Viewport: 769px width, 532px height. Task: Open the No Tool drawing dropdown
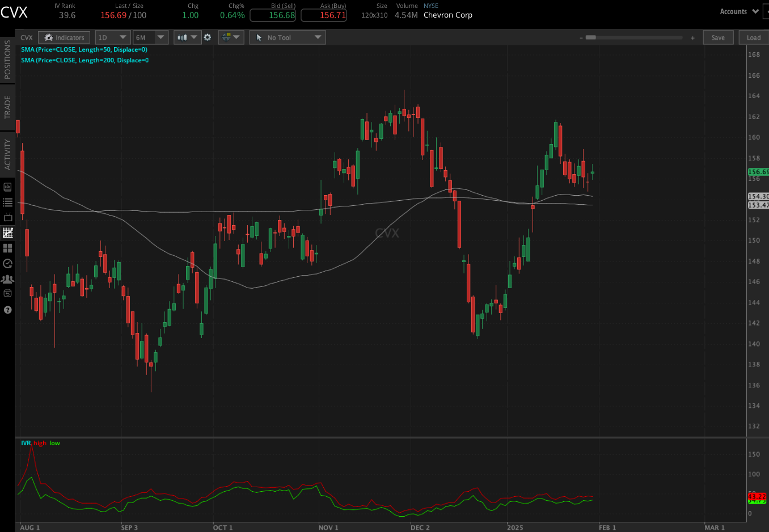click(x=288, y=37)
